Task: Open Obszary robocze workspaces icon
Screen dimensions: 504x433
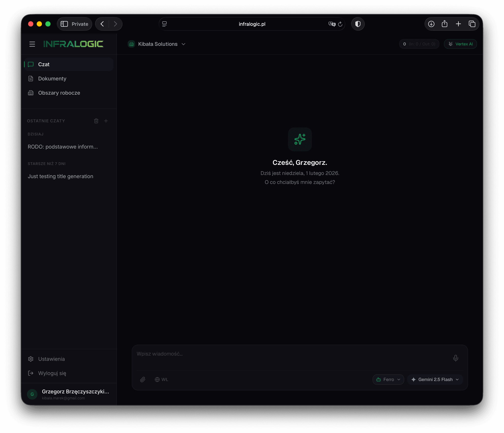Action: [31, 93]
